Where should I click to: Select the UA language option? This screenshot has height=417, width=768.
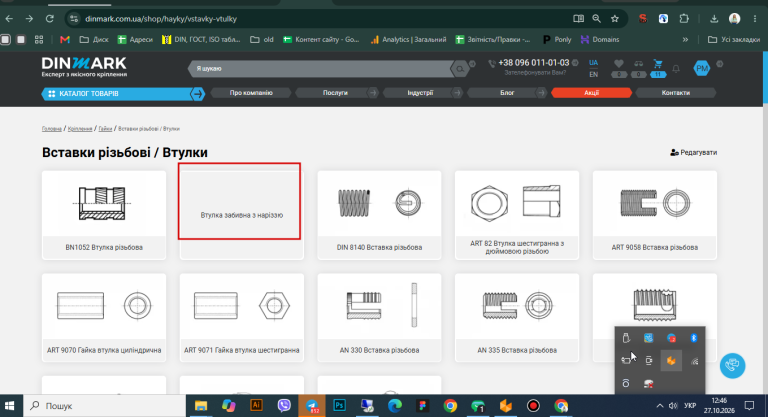[593, 63]
